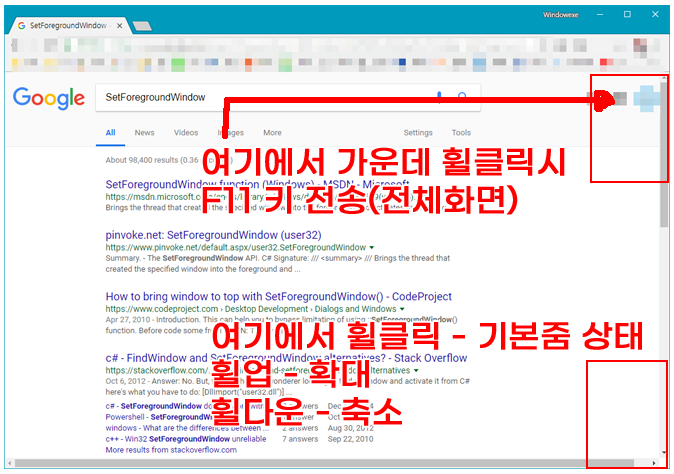
Task: Open pinvoke.net SetForegroundWindow (user32) result
Action: (x=213, y=235)
